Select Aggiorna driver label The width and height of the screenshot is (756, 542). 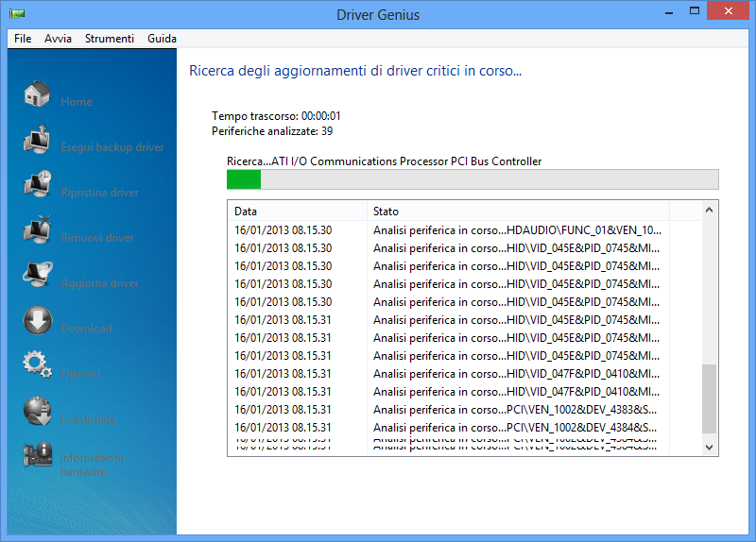pos(99,283)
